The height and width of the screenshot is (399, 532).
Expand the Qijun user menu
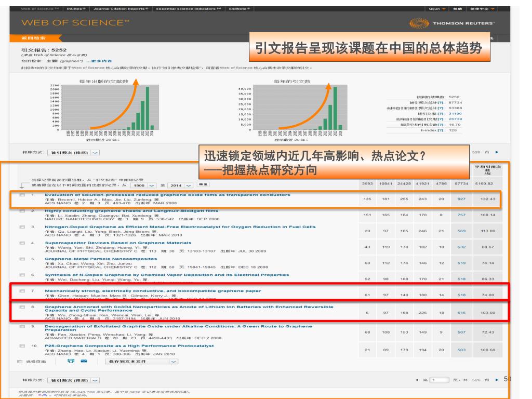click(437, 9)
